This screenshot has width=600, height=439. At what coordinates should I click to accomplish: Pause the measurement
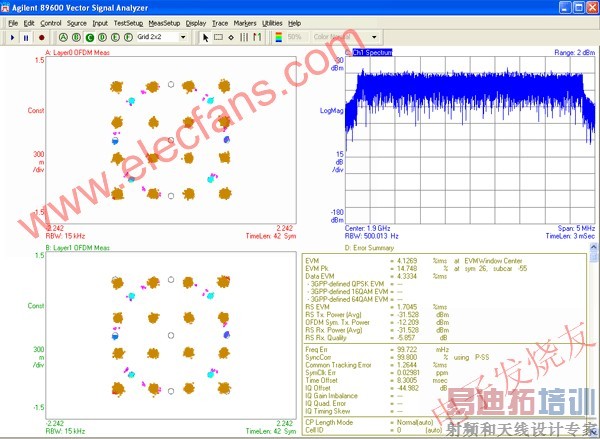click(26, 38)
